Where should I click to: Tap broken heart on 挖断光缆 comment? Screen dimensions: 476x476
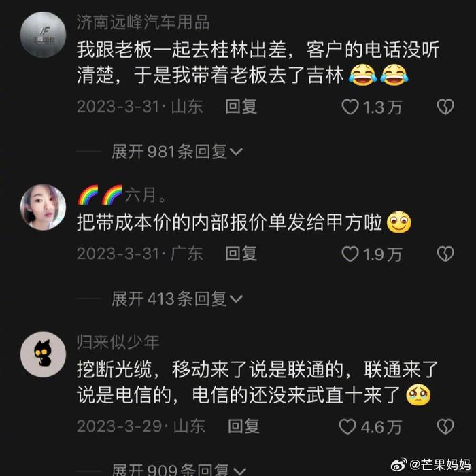[445, 426]
